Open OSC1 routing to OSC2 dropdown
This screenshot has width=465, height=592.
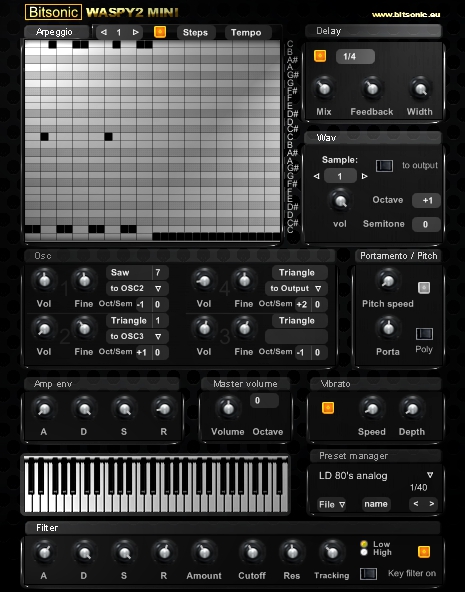[x=137, y=288]
